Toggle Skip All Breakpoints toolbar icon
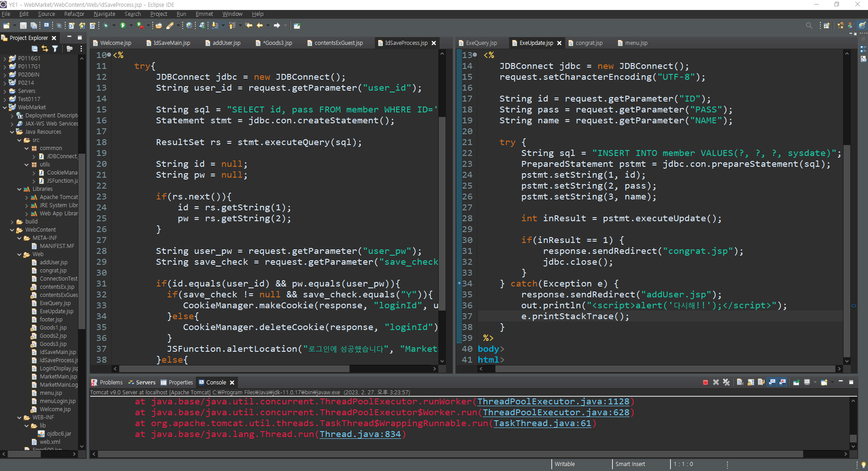The width and height of the screenshot is (868, 471). pos(59,26)
